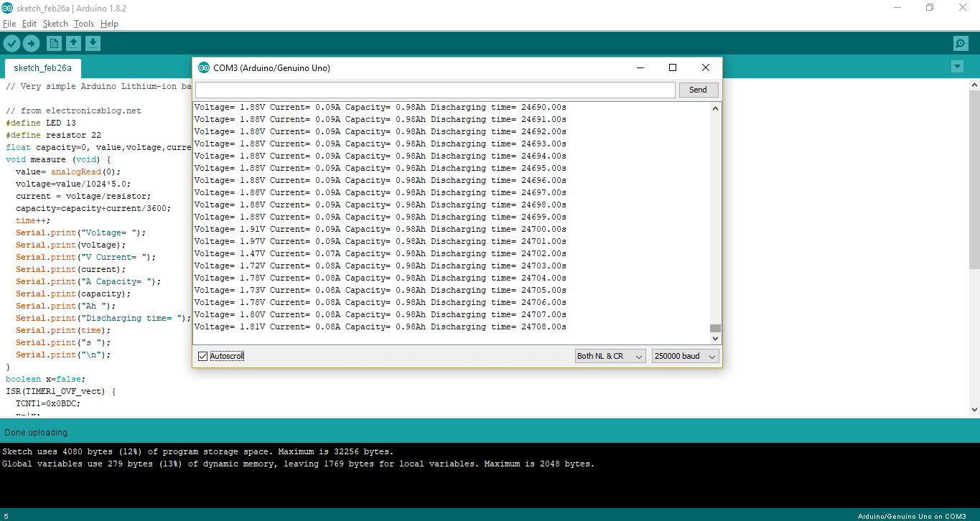The height and width of the screenshot is (521, 980).
Task: Click the code editor scrollbar down arrow
Action: click(x=974, y=410)
